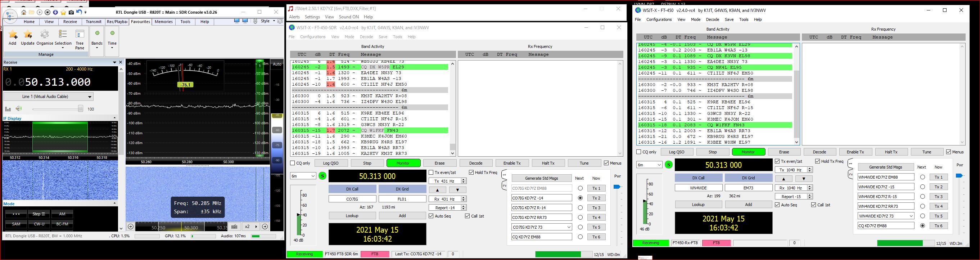Image resolution: width=980 pixels, height=260 pixels.
Task: Uncheck Call 1st in FT-450-SDR window
Action: coord(467,216)
